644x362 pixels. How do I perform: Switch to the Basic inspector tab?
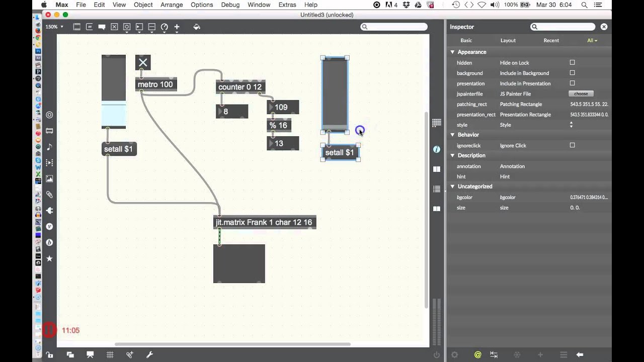[466, 40]
